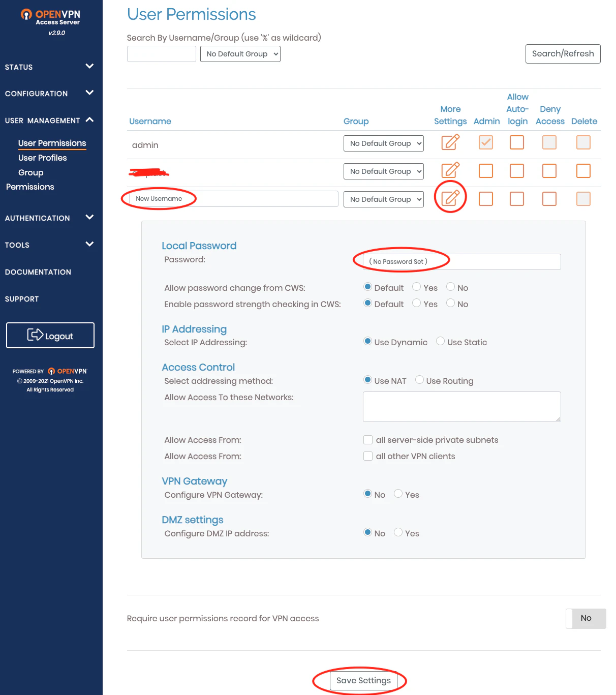Open the redacted user's Group dropdown
The height and width of the screenshot is (695, 616).
[x=384, y=171]
